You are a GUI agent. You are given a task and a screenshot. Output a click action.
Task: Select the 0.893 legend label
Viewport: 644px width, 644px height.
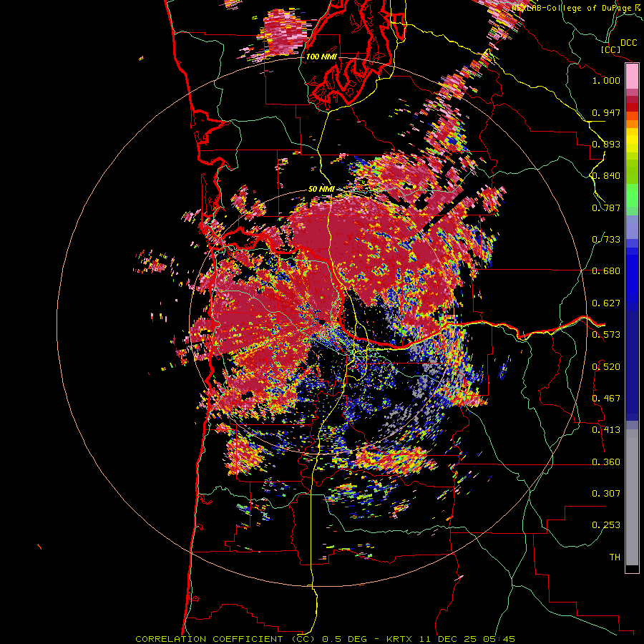coord(606,144)
